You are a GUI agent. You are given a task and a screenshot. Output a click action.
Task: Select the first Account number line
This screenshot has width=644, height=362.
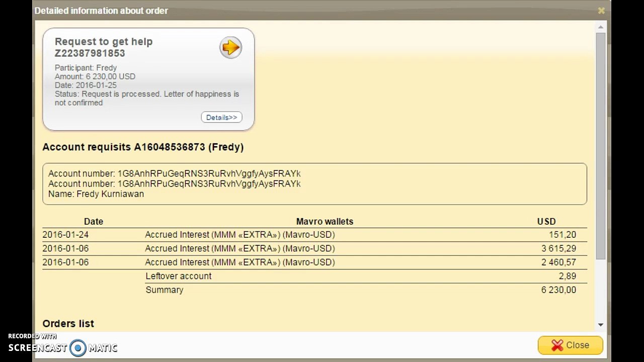click(175, 173)
